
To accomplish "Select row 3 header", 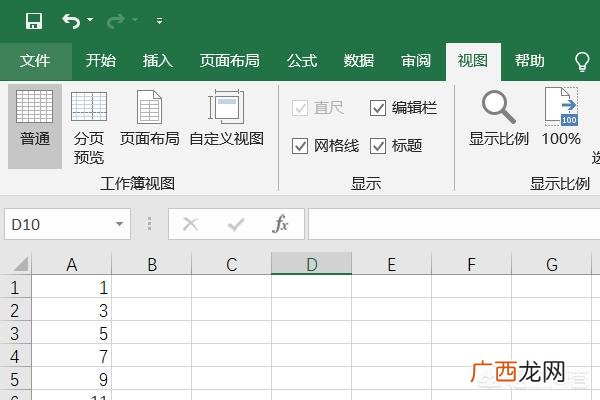I will 15,333.
